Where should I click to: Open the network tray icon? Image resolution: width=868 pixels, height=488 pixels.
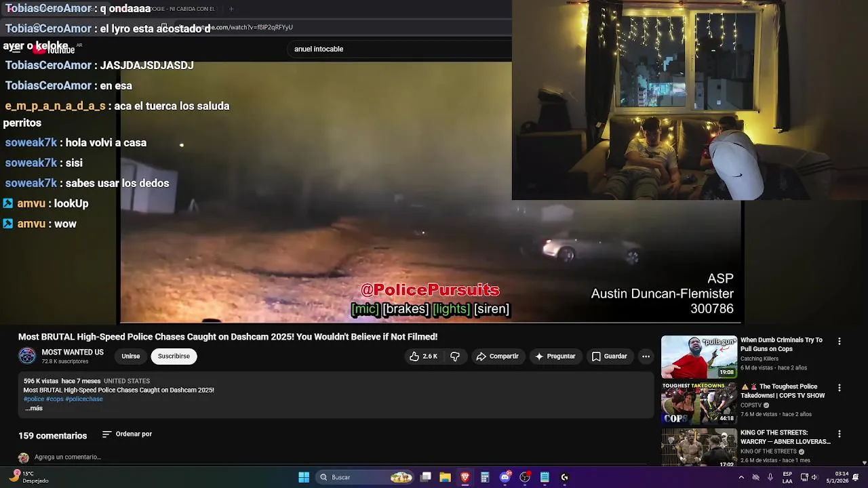tap(804, 477)
